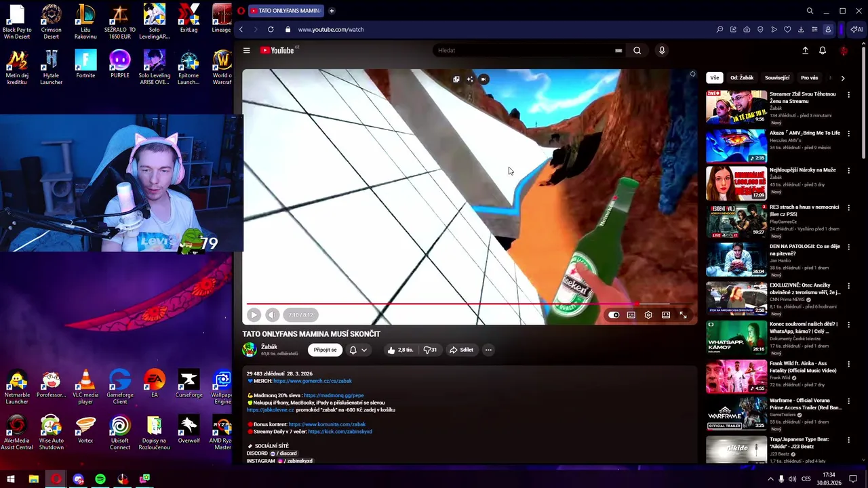Open the video settings gear
The height and width of the screenshot is (488, 868).
click(x=648, y=314)
